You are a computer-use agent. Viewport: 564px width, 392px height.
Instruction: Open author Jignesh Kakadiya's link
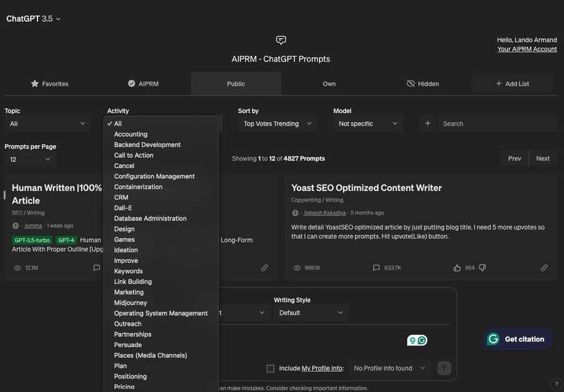click(x=324, y=212)
